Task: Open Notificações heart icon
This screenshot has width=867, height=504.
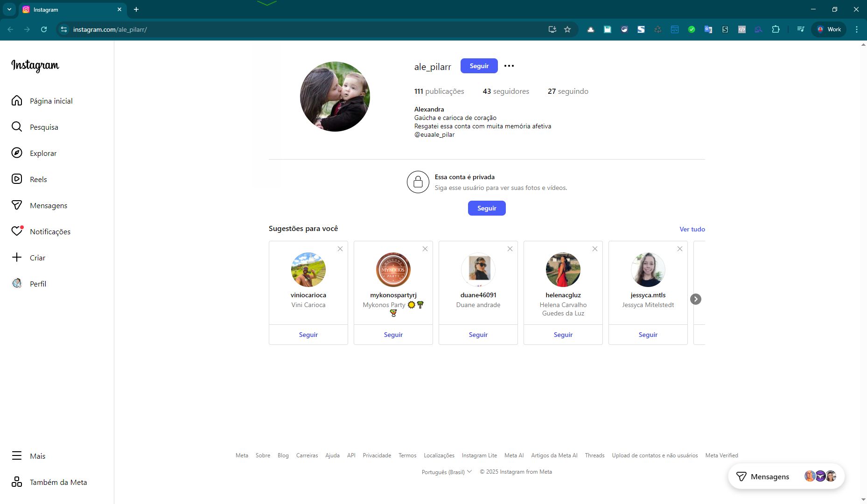Action: point(17,231)
